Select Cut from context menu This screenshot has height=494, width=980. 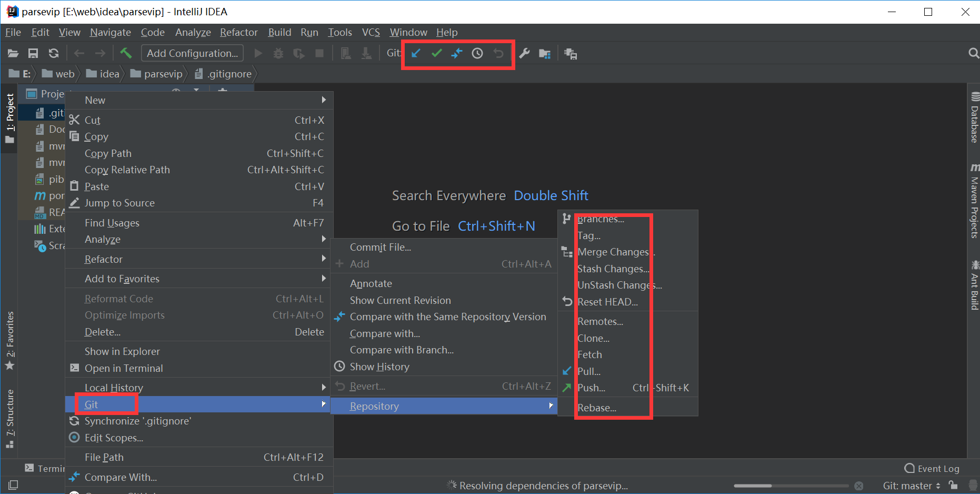tap(199, 120)
